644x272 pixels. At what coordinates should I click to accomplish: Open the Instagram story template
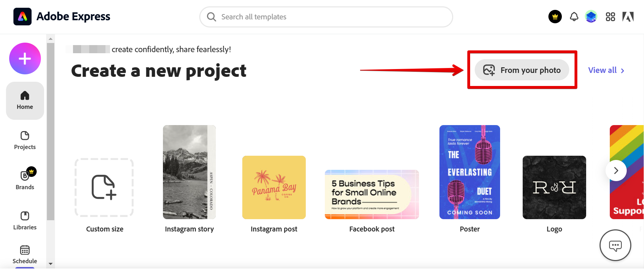pos(189,172)
